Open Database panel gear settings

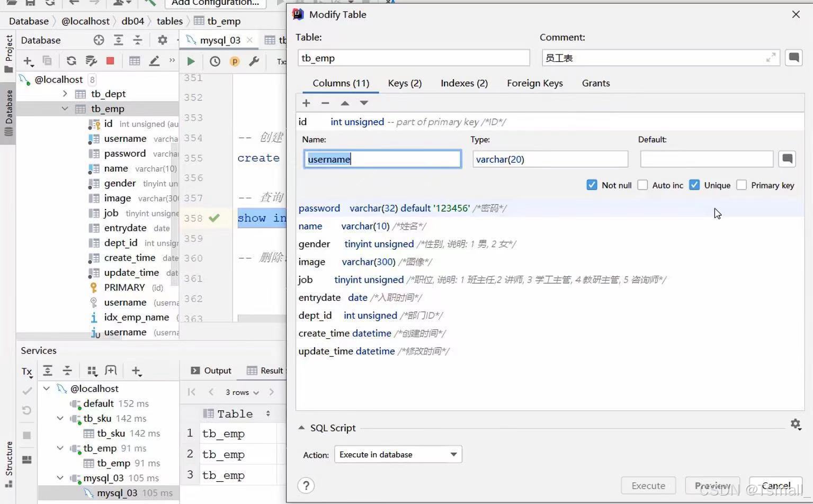pos(162,40)
